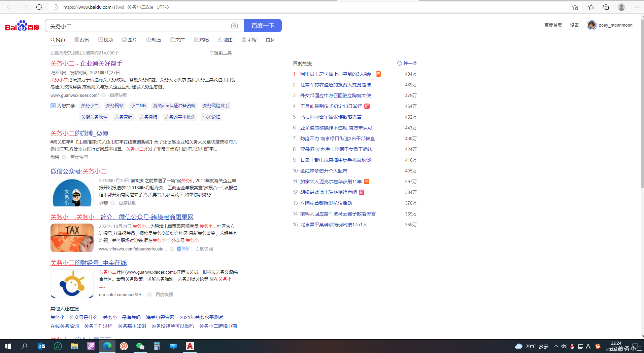Click the Baidu logo

[22, 26]
